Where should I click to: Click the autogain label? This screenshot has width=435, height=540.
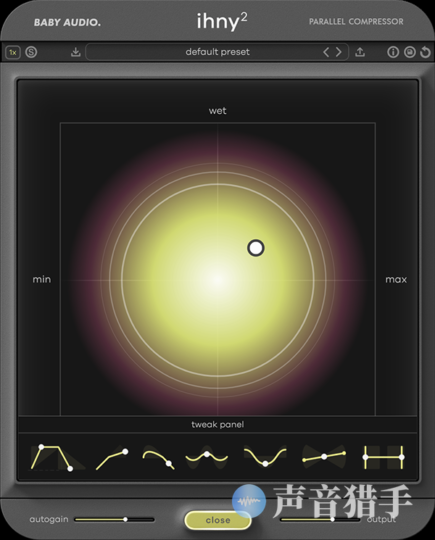[x=49, y=519]
